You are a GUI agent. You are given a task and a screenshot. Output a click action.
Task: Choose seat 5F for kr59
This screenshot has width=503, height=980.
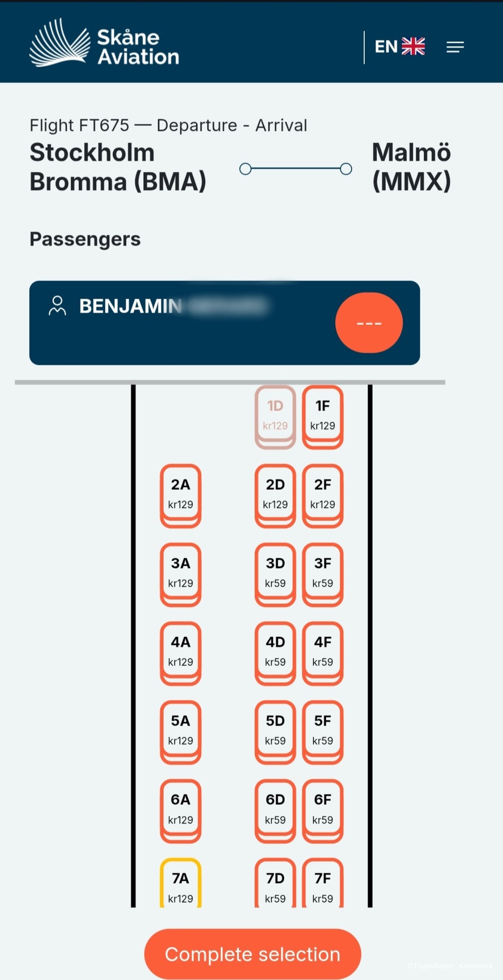[323, 732]
